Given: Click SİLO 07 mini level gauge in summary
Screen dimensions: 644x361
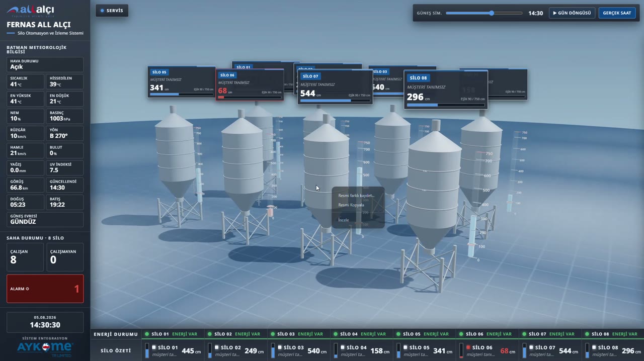Looking at the screenshot, I should pos(524,350).
